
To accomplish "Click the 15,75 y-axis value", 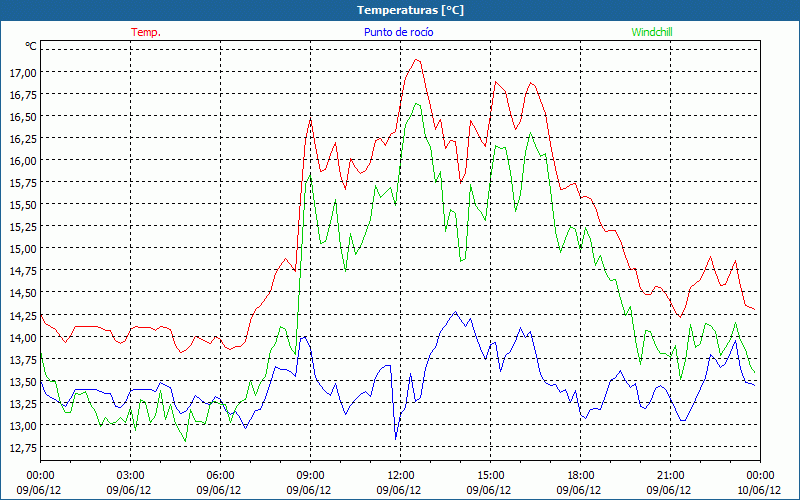I will pos(23,183).
